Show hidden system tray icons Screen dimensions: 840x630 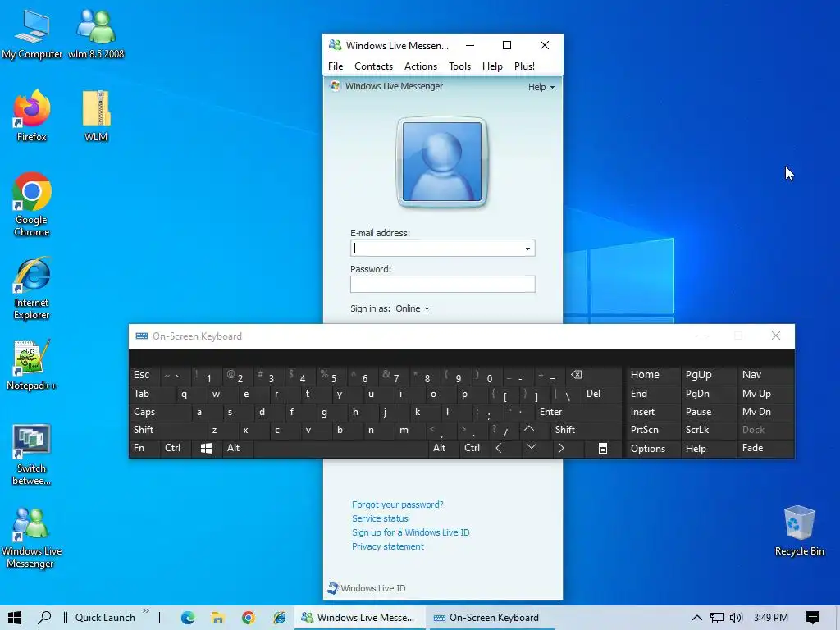tap(697, 618)
